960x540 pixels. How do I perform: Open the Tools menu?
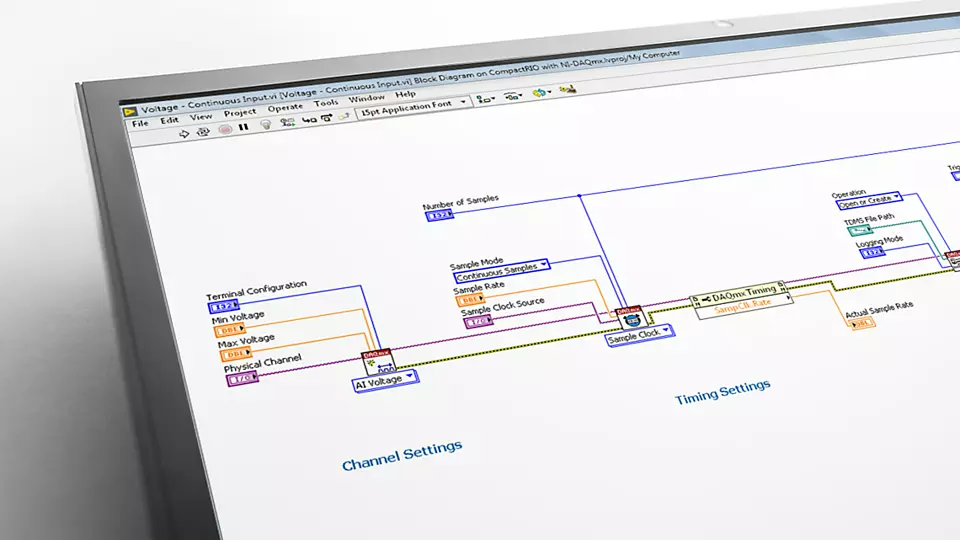(326, 103)
